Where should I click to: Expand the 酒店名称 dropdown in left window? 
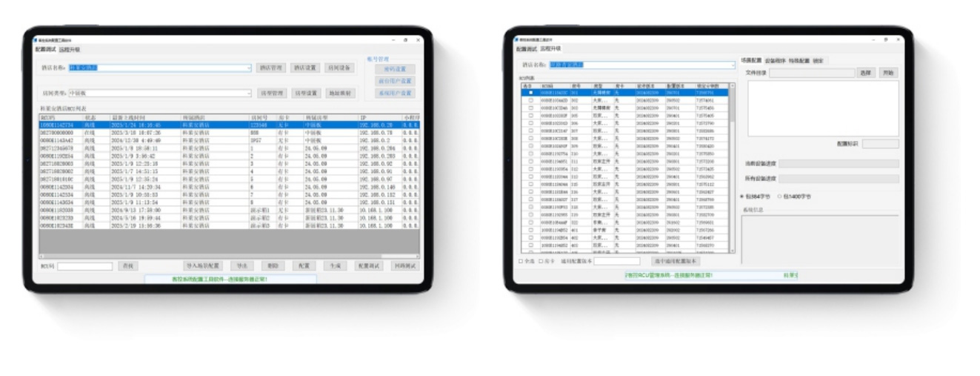tap(249, 67)
